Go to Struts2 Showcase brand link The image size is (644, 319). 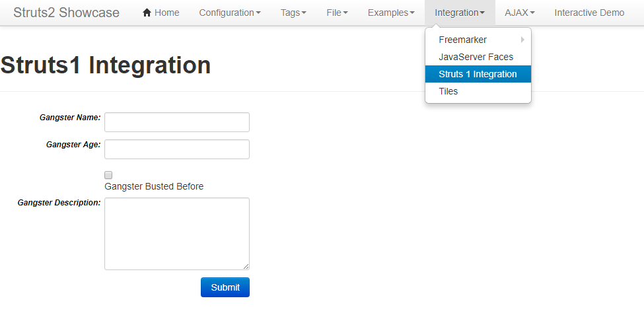click(x=67, y=13)
